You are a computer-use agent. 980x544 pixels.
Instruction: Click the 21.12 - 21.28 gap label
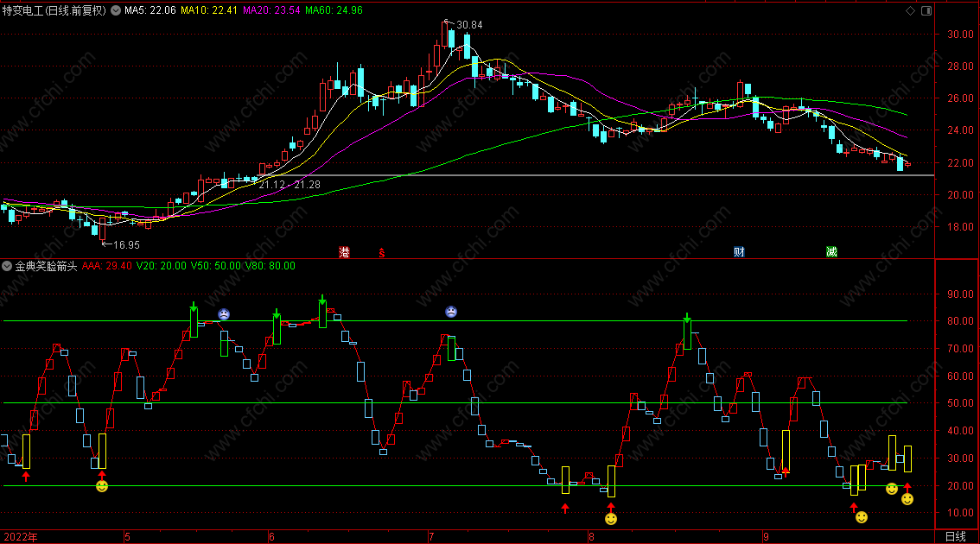point(290,185)
